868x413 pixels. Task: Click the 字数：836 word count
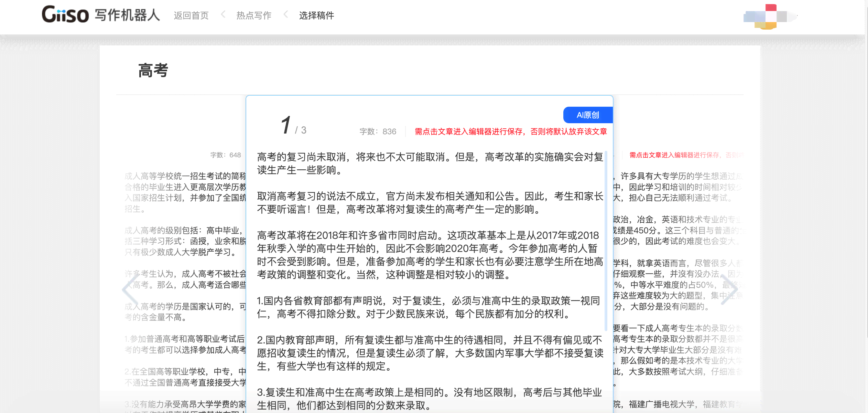coord(378,131)
